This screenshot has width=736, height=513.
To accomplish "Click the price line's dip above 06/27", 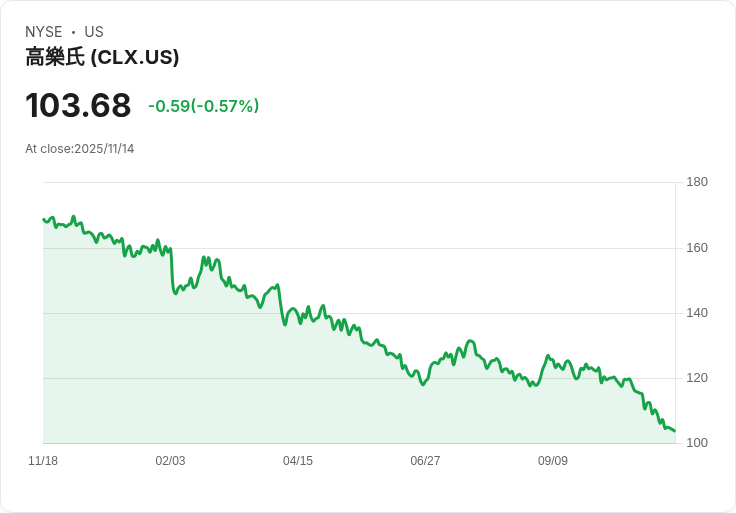I will tap(423, 384).
